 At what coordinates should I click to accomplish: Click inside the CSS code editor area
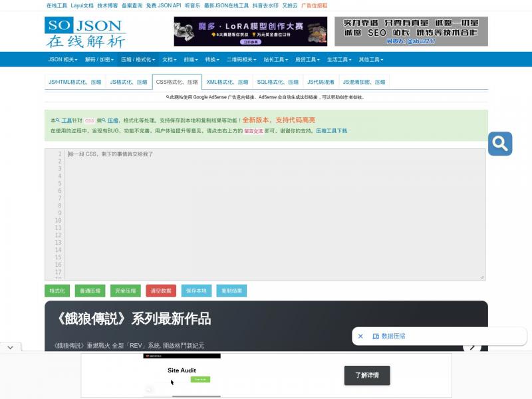point(273,213)
